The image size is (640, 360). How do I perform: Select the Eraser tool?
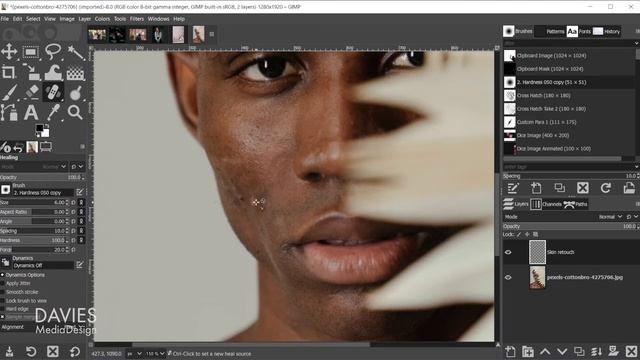tap(31, 92)
